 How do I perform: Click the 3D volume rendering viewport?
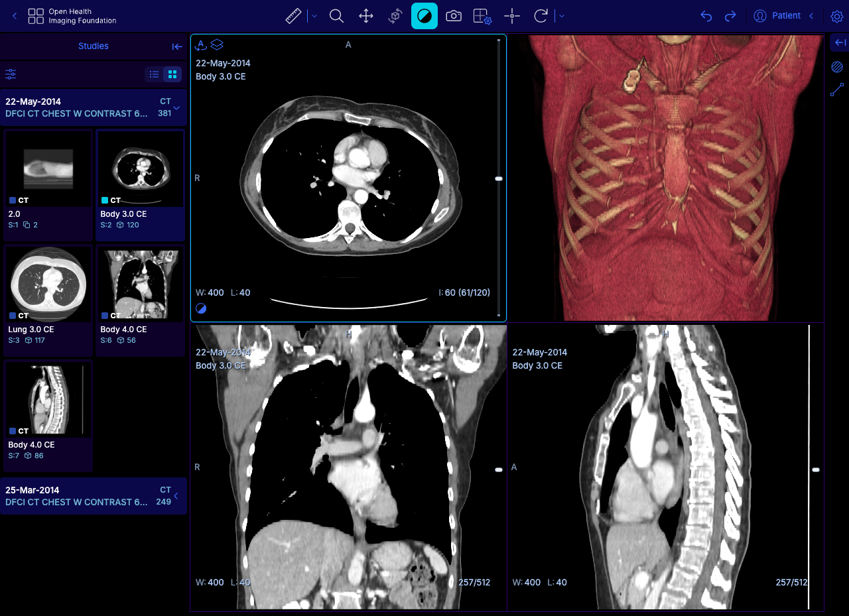[x=666, y=178]
